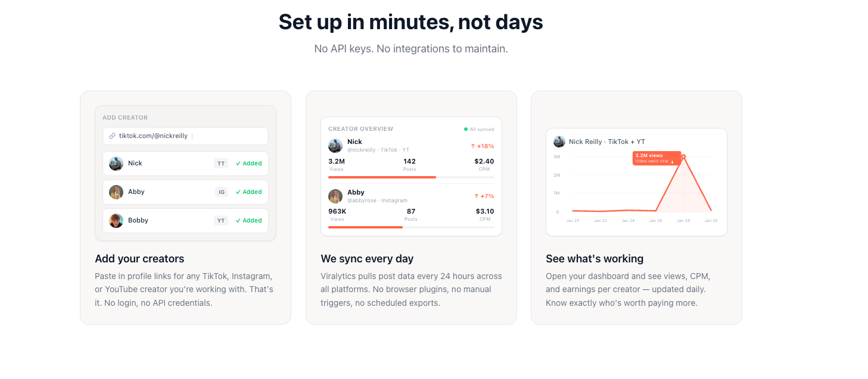Viewport: 868px width, 379px height.
Task: Click Nick's avatar in Creator Overview
Action: (335, 146)
